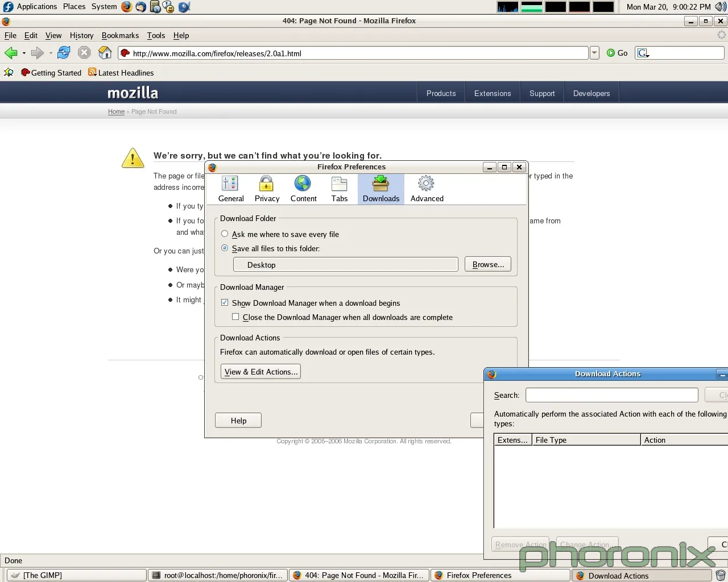Open Extensions in the mozilla site nav
This screenshot has width=728, height=582.
click(493, 93)
